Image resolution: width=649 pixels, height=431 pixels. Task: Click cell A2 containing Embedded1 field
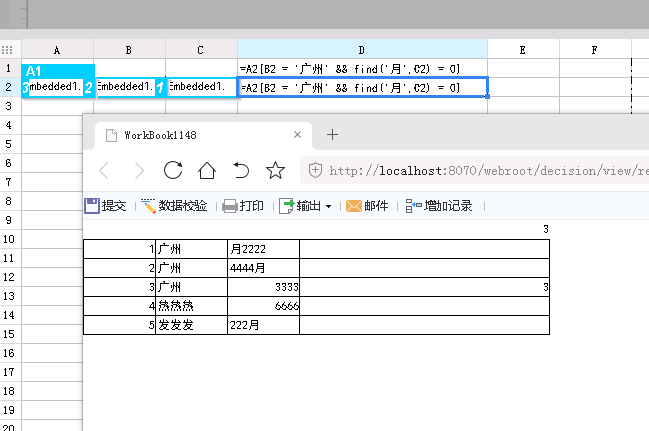click(58, 87)
